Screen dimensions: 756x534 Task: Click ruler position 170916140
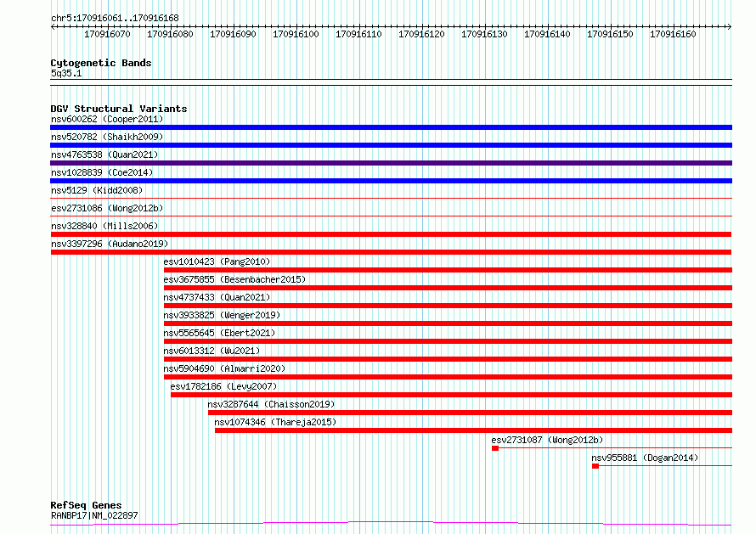click(x=547, y=34)
